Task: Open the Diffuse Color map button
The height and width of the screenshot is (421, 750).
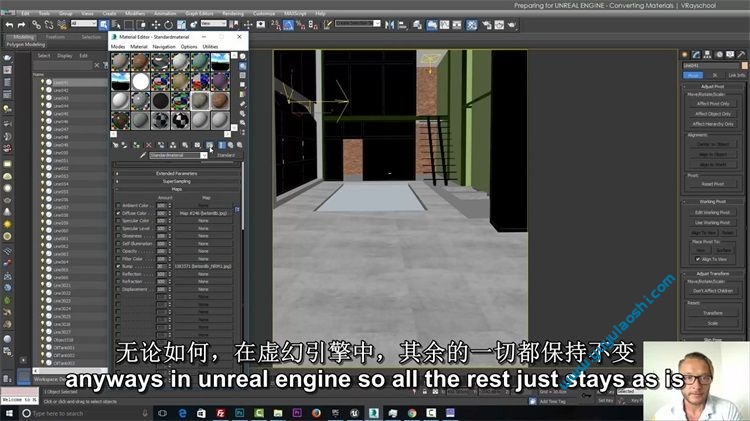Action: (203, 213)
